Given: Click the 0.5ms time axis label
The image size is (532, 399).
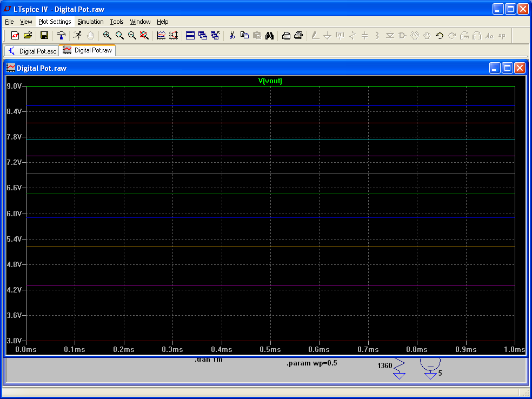Looking at the screenshot, I should click(x=270, y=349).
